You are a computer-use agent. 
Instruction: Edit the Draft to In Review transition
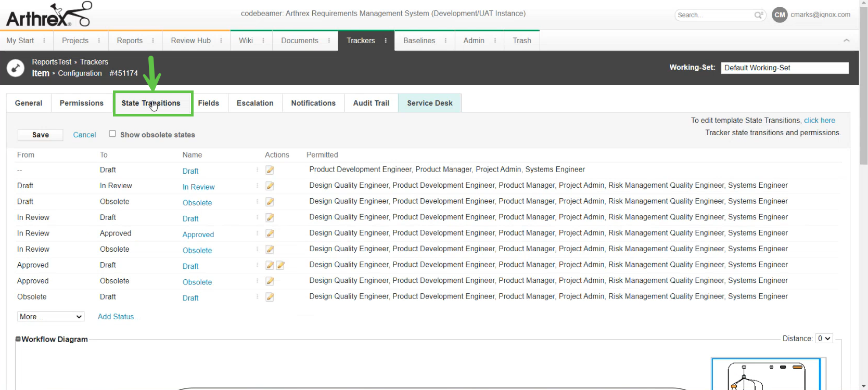270,186
